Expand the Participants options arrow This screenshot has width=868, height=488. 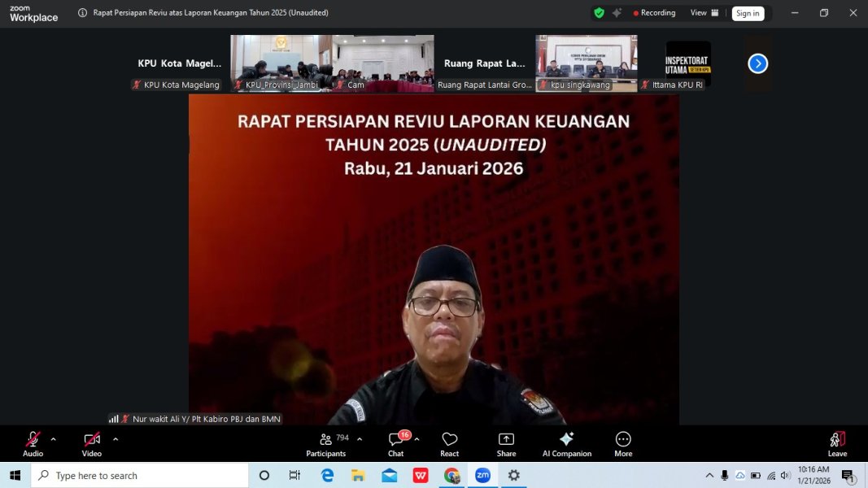(x=360, y=439)
